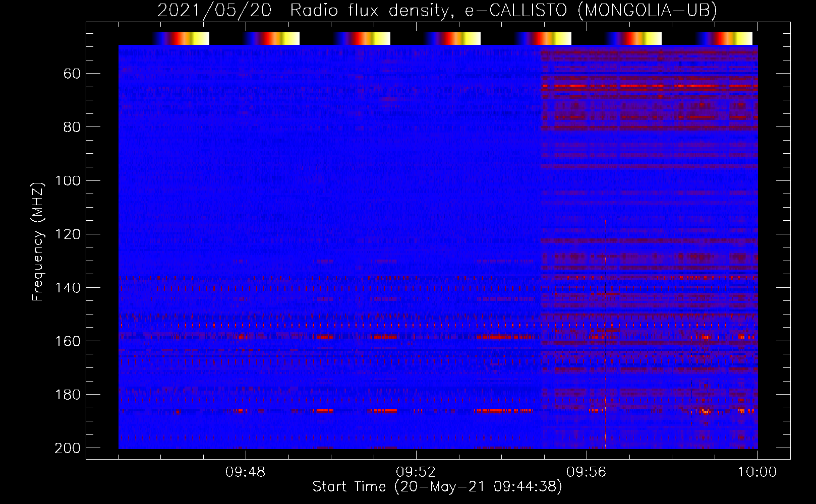
Task: Click the 10:00 time tick label
Action: coord(757,472)
